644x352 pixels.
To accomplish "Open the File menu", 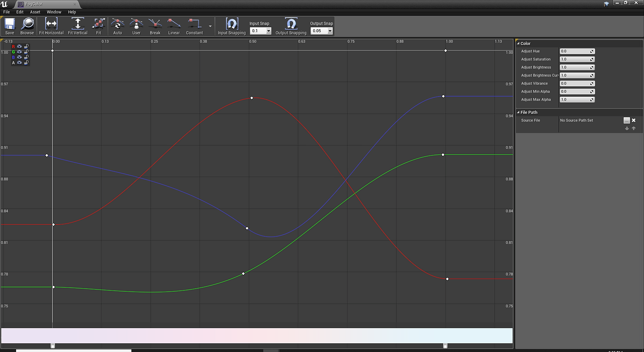I will [x=7, y=12].
